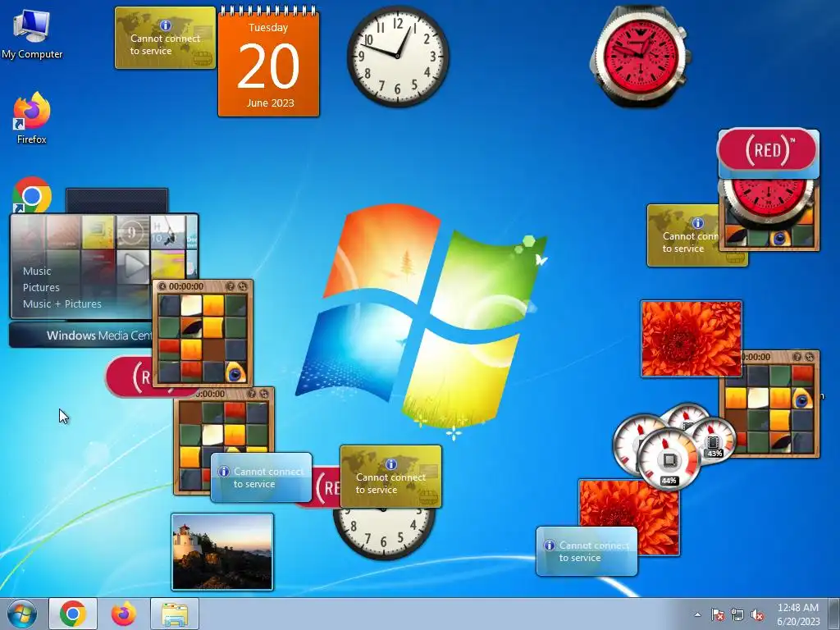Click the muted volume tray icon

(x=757, y=614)
